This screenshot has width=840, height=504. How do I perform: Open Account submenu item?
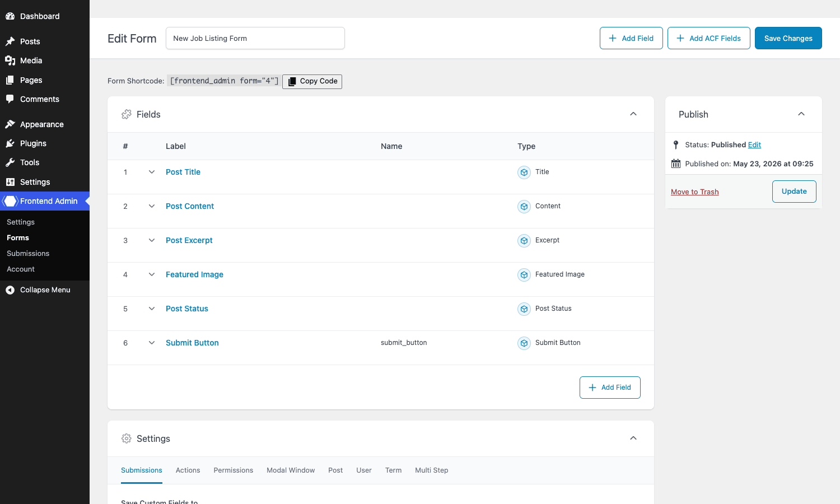21,269
